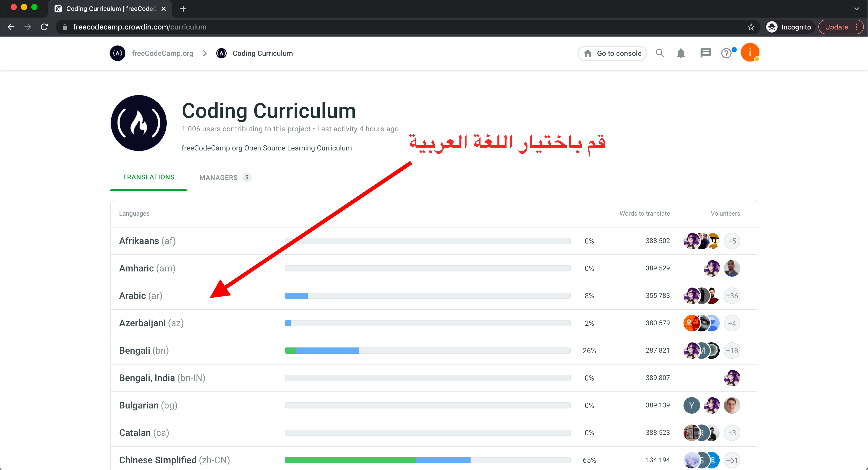The image size is (868, 470).
Task: Bookmark the page with the star icon
Action: 751,27
